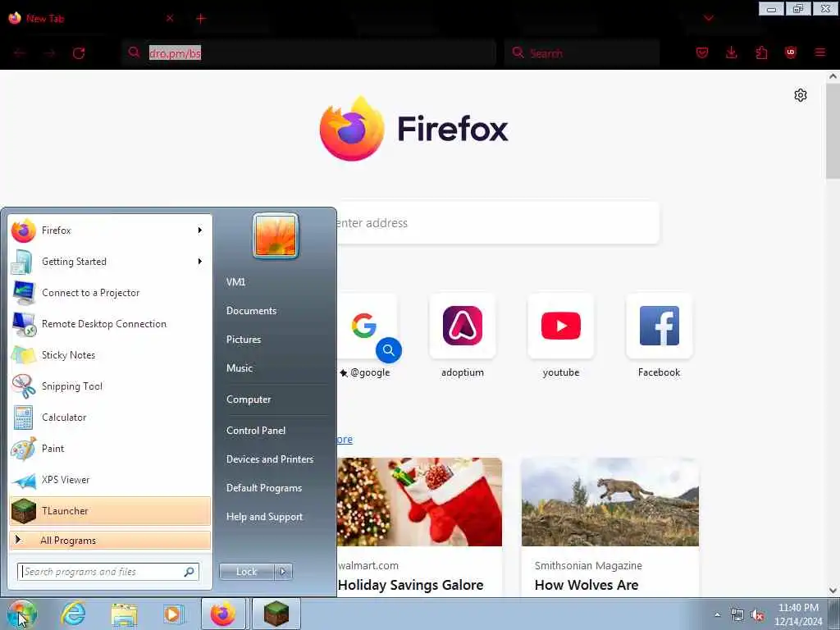This screenshot has width=840, height=630.
Task: Open Internet Explorer from taskbar
Action: [x=73, y=614]
